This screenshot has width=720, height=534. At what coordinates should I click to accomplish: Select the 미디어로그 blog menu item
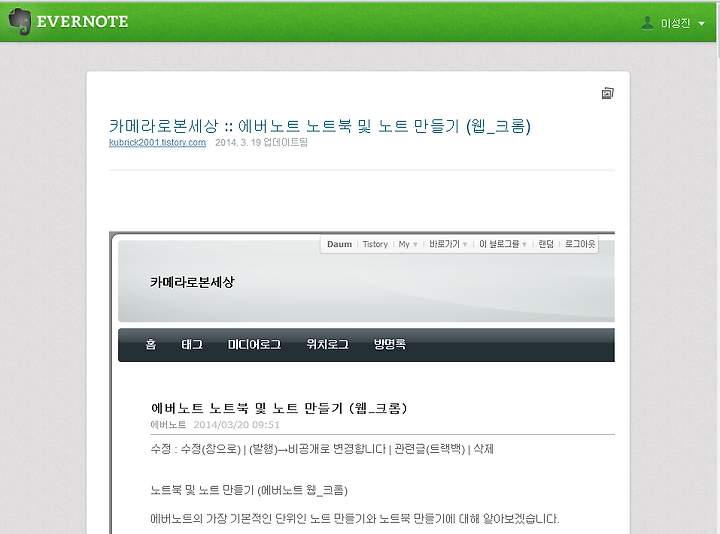pos(254,344)
